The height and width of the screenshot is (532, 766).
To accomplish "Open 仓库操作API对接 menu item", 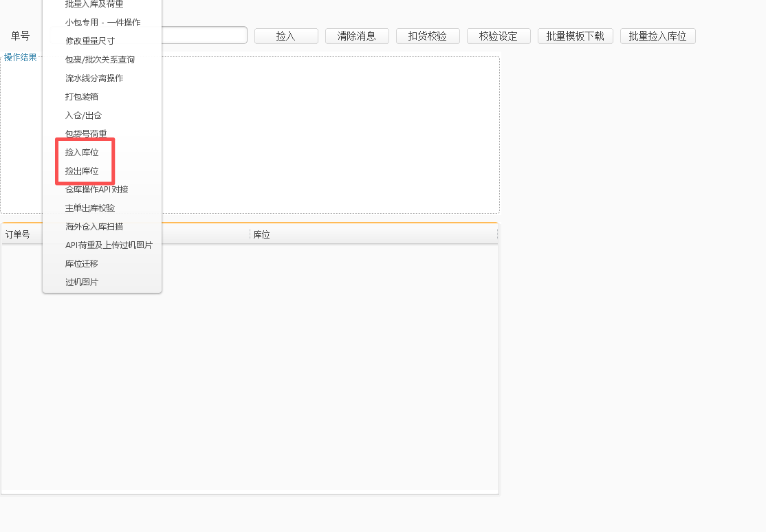I will (x=96, y=190).
